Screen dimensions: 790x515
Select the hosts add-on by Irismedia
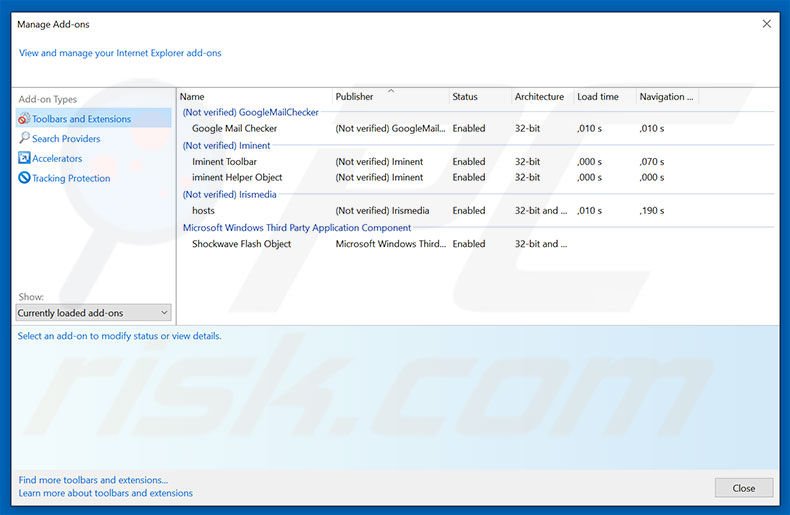(203, 211)
